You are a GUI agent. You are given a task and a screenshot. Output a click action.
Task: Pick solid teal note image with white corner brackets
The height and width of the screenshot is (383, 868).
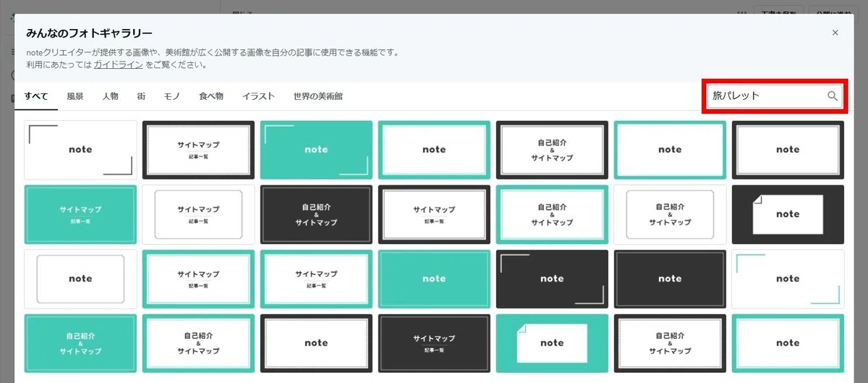click(316, 150)
